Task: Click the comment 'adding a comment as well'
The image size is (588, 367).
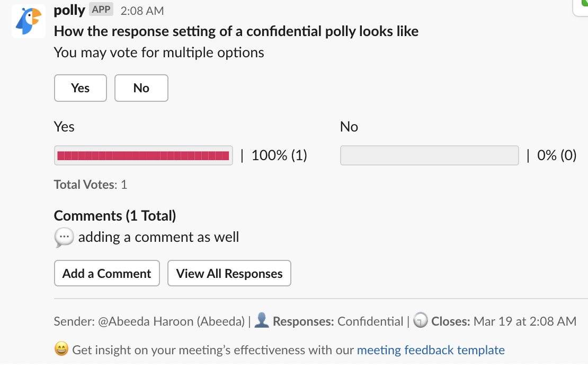Action: pyautogui.click(x=158, y=237)
